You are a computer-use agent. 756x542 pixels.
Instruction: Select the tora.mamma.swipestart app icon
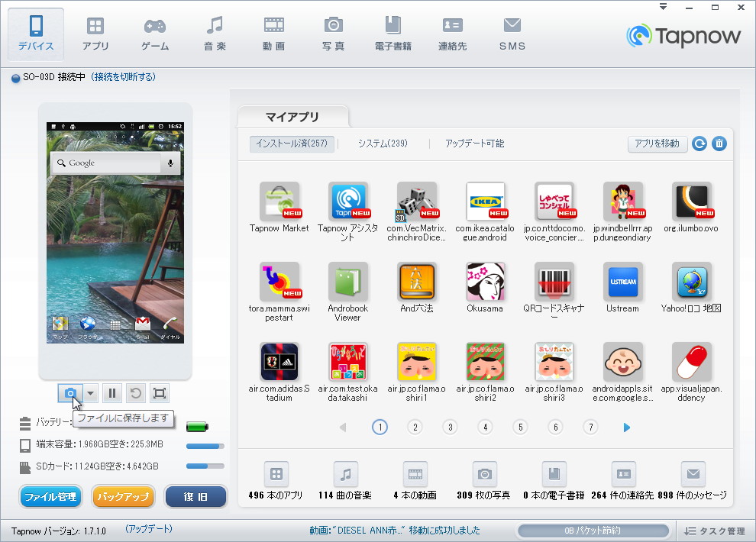(x=279, y=282)
